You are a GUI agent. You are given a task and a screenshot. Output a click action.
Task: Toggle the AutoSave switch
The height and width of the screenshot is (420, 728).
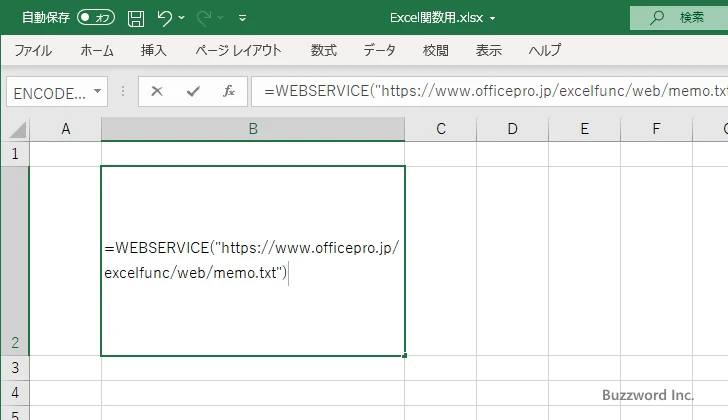(96, 18)
